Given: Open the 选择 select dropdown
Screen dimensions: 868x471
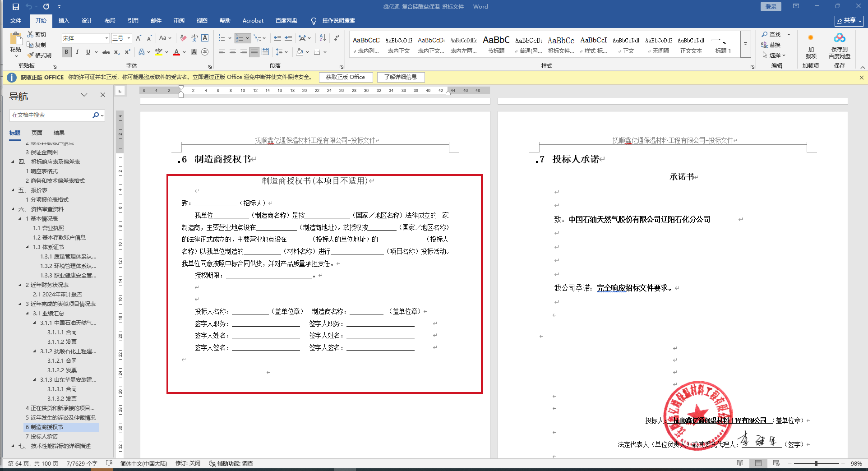Looking at the screenshot, I should (x=774, y=55).
